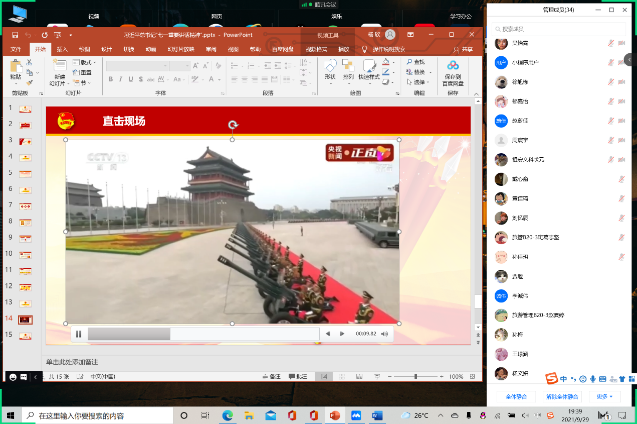Switch to Slide Sorter view icon
This screenshot has width=637, height=424.
pyautogui.click(x=342, y=376)
